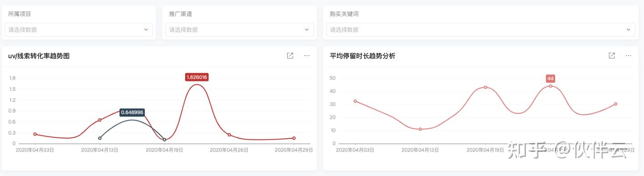644x176 pixels.
Task: Select duration data point at 2020年04月19日
Action: 485,87
